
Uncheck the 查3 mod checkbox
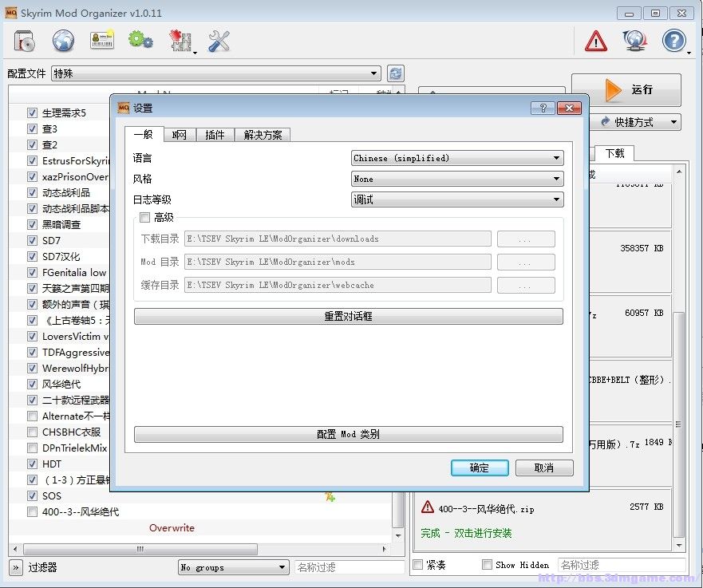click(32, 128)
